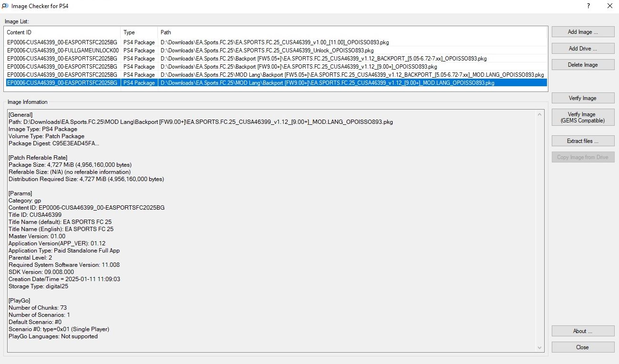Click the Distribution Required Size line
Image resolution: width=619 pixels, height=364 pixels.
click(86, 179)
